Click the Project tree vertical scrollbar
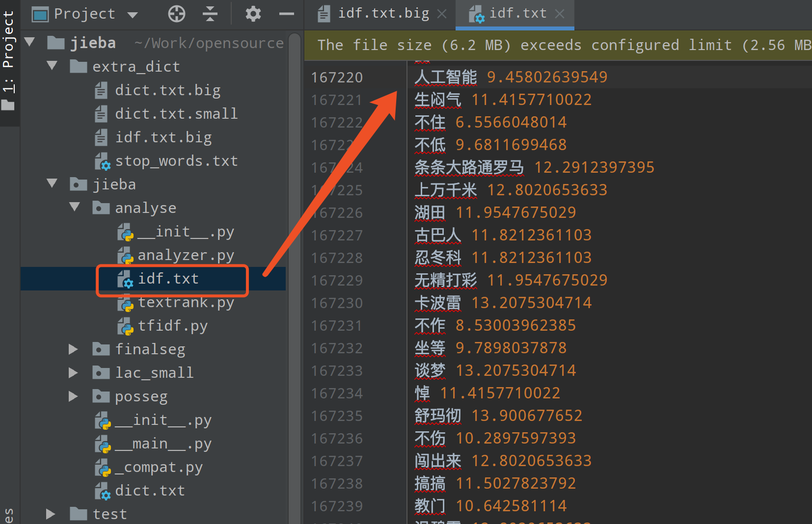The height and width of the screenshot is (524, 812). (294, 278)
